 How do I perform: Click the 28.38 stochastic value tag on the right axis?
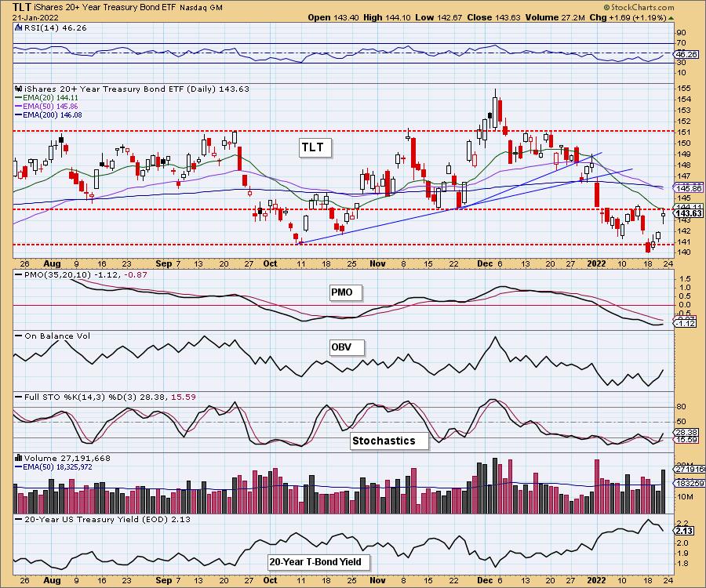(x=686, y=432)
